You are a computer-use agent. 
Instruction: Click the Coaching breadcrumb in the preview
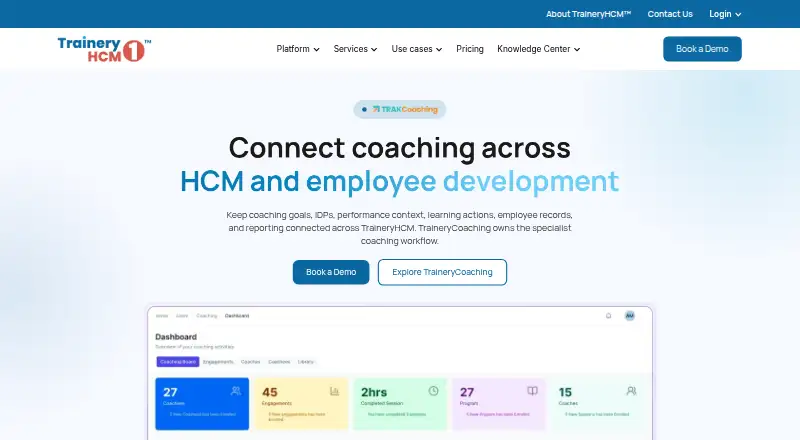pos(207,316)
